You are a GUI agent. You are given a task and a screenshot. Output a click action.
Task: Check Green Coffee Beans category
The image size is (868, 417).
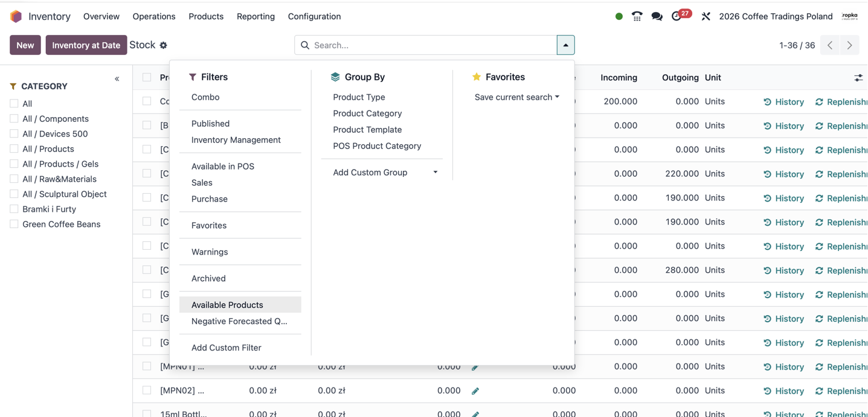point(14,224)
